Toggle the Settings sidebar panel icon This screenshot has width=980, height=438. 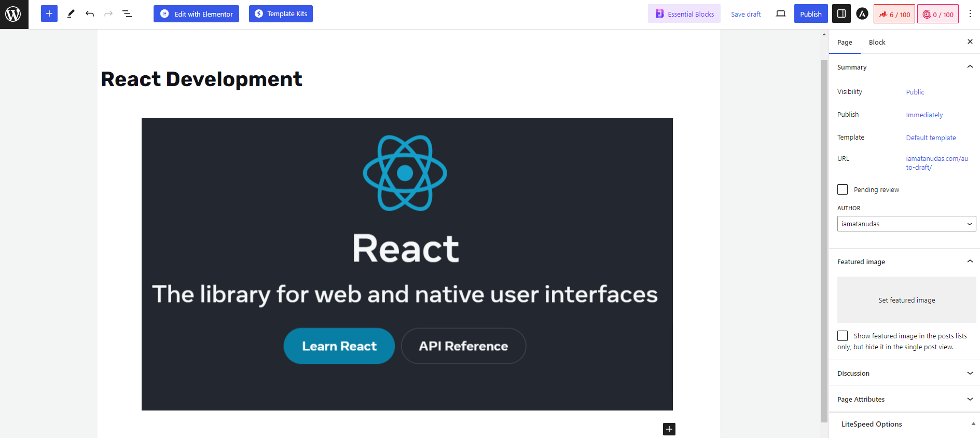841,13
